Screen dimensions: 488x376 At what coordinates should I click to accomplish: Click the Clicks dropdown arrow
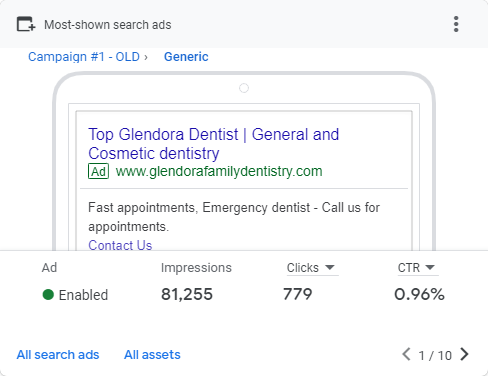click(330, 267)
